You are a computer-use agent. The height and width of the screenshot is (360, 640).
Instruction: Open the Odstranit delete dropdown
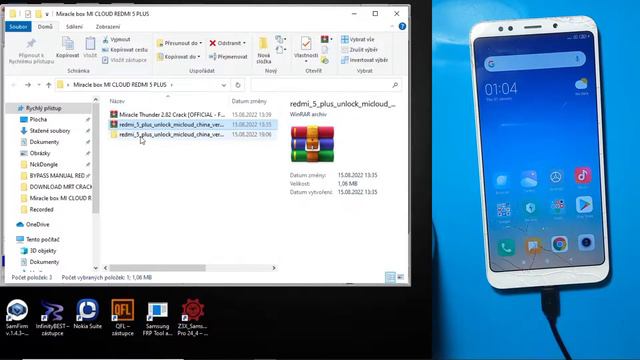coord(228,43)
